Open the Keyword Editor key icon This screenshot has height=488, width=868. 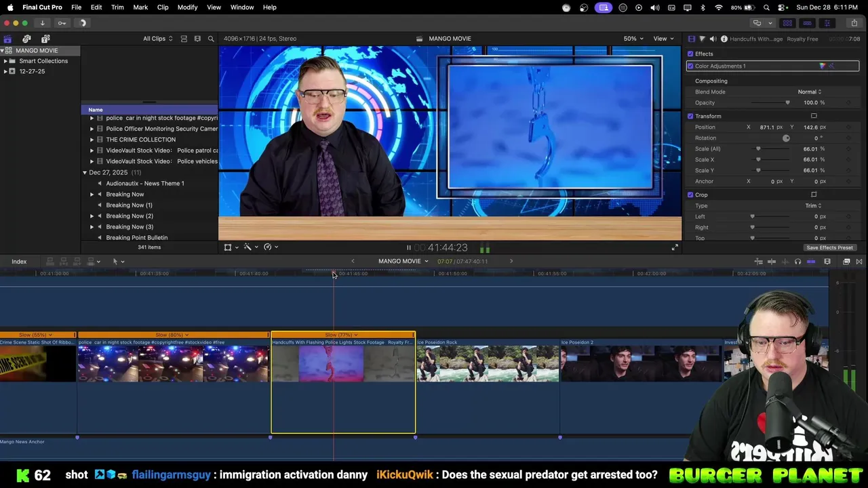click(62, 23)
